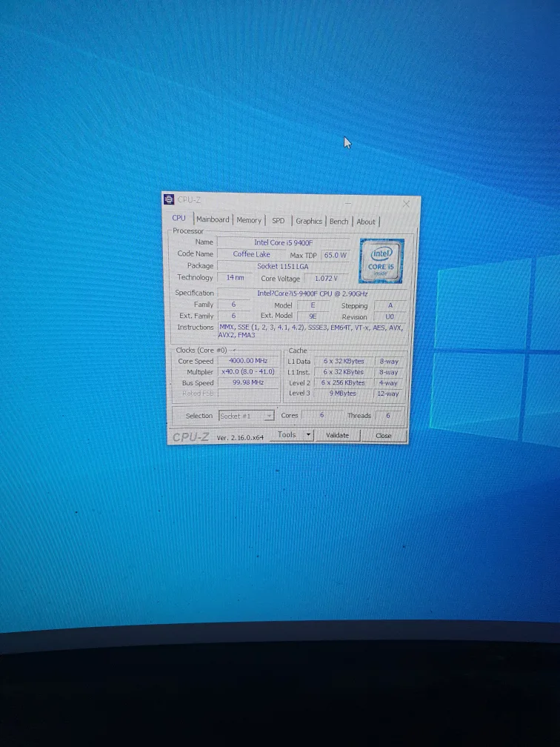Viewport: 560px width, 747px height.
Task: Click the Level 2 6 x 256 KBytes value
Action: pyautogui.click(x=343, y=382)
